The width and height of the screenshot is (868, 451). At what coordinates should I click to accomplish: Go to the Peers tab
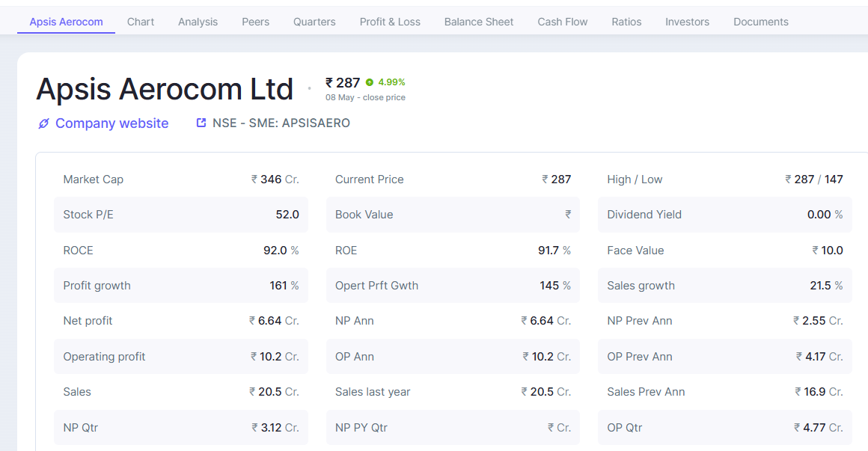pyautogui.click(x=255, y=22)
